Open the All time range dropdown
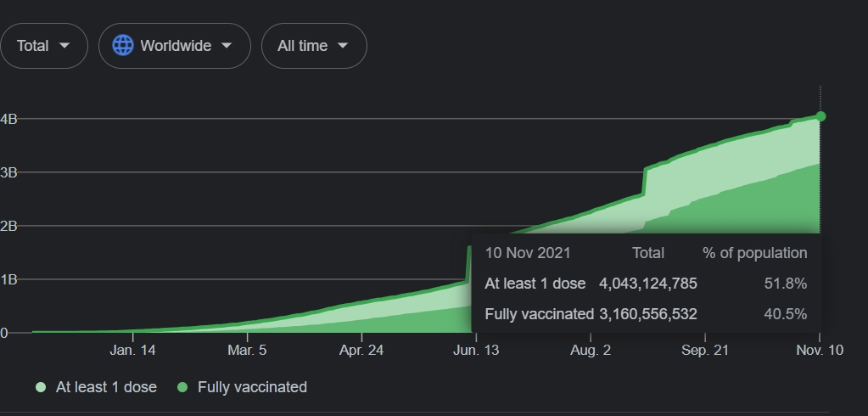This screenshot has width=868, height=416. pos(314,46)
